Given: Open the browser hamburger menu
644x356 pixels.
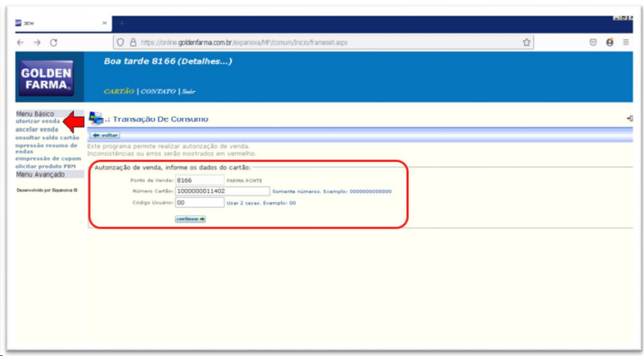Looking at the screenshot, I should 626,43.
